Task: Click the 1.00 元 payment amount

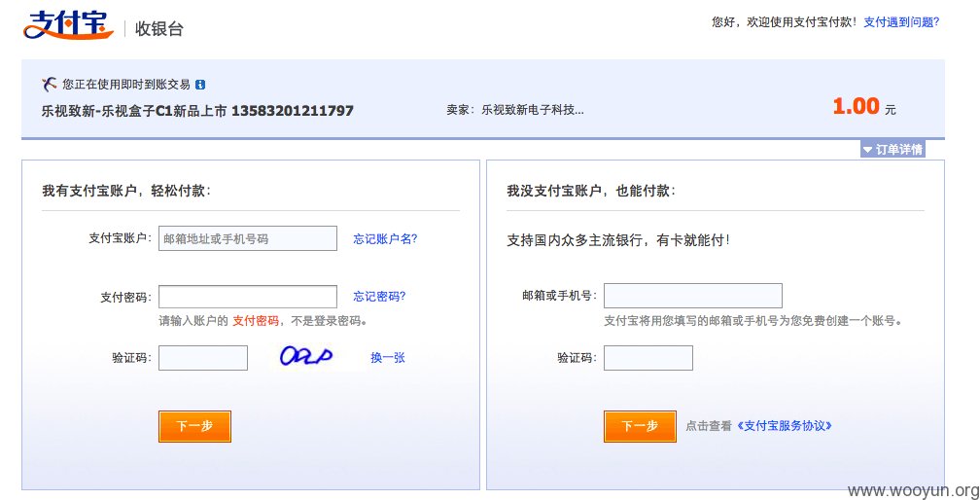Action: coord(864,107)
